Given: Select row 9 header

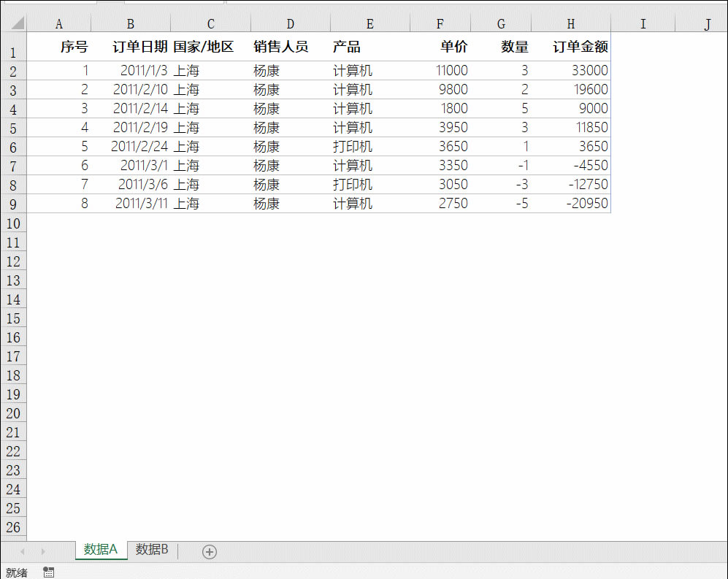Looking at the screenshot, I should (13, 203).
